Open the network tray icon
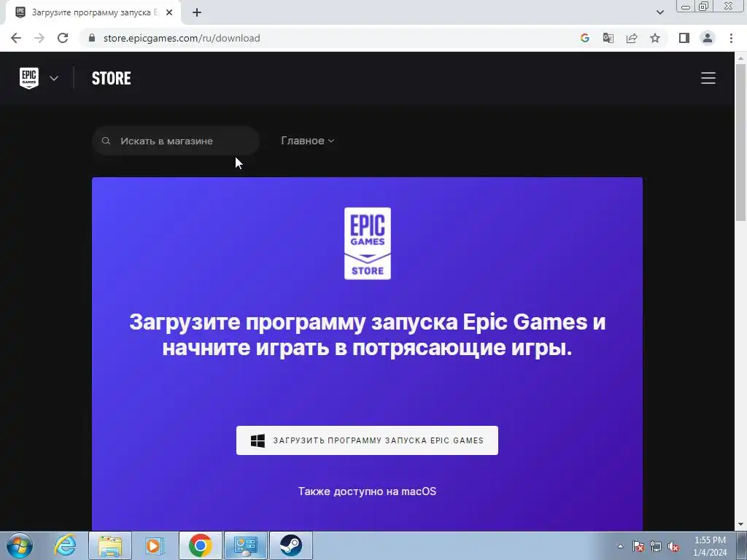This screenshot has height=560, width=747. (x=656, y=546)
